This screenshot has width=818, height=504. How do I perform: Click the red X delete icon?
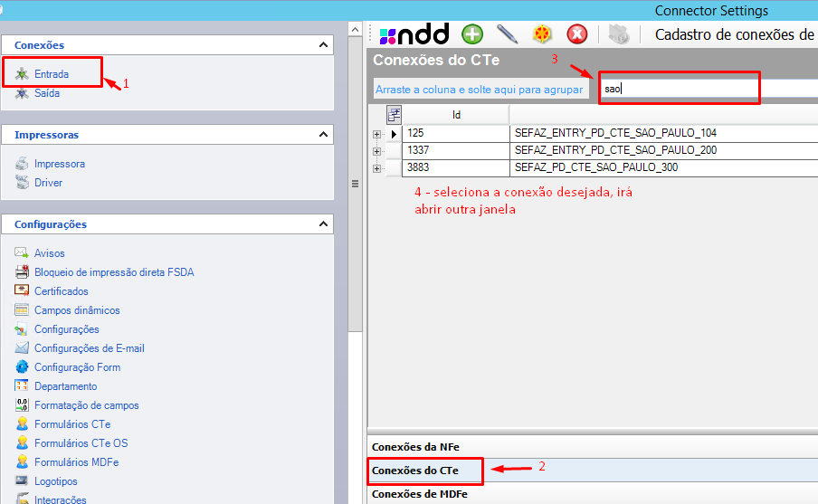tap(577, 34)
